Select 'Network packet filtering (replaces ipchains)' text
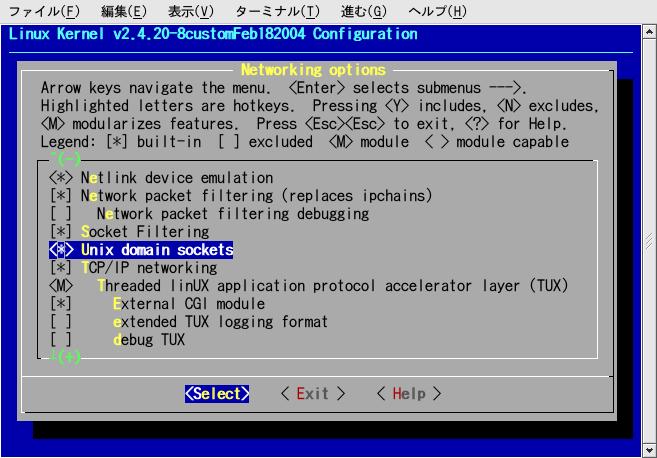Viewport: 657px width, 458px height. [x=256, y=196]
